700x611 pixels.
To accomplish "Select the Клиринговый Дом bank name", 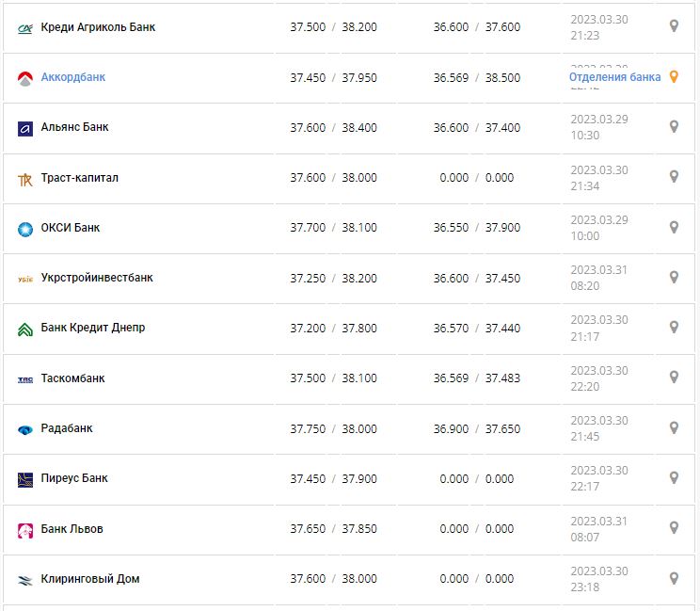I will pos(90,579).
